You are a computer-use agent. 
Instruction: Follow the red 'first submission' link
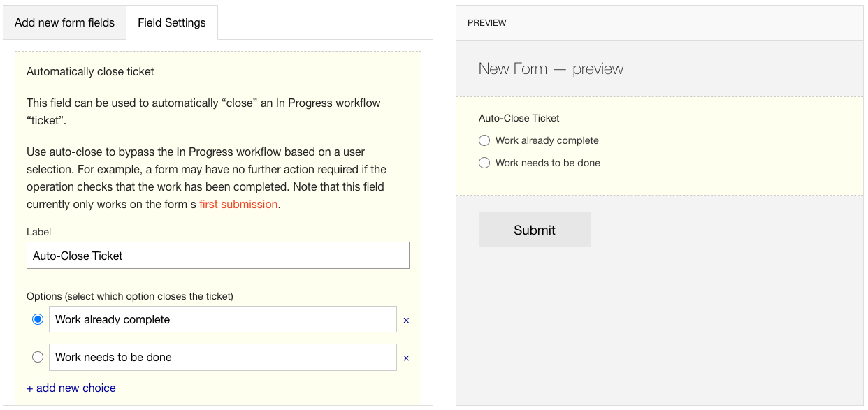click(238, 205)
